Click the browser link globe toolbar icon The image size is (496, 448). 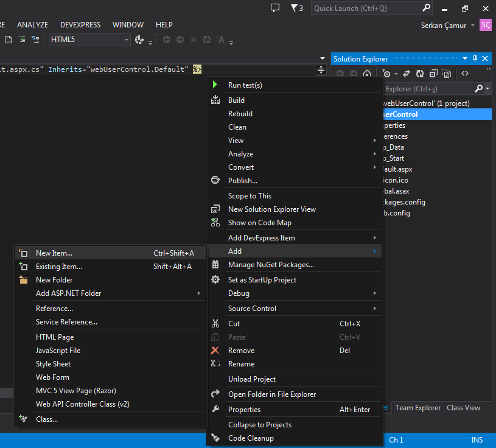[139, 40]
